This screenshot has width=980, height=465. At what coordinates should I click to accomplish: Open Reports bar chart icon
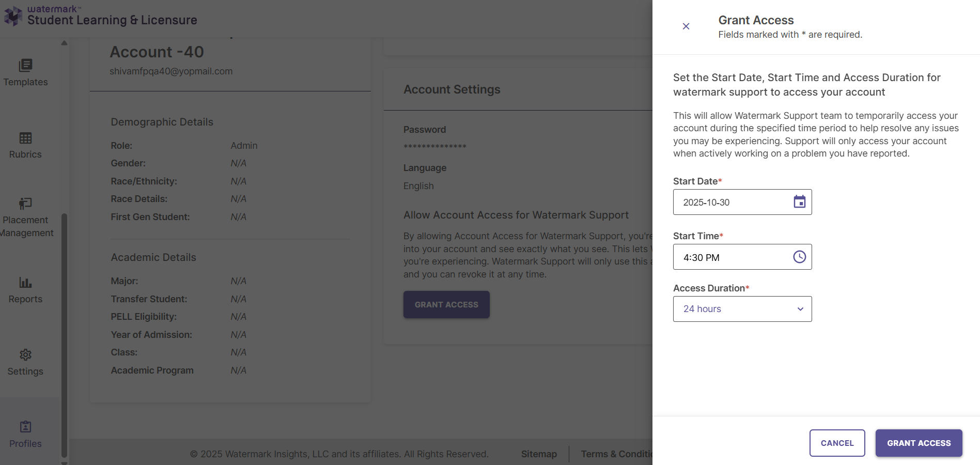[x=25, y=282]
